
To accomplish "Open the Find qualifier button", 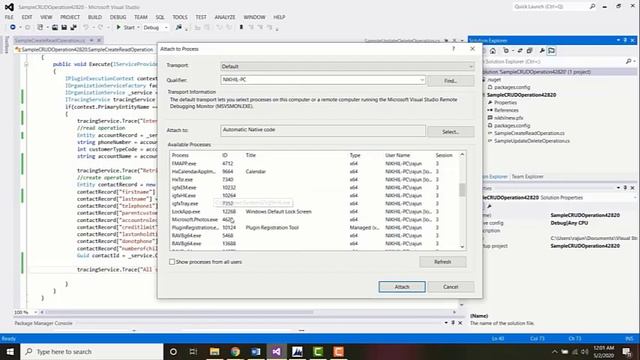I will pos(451,81).
